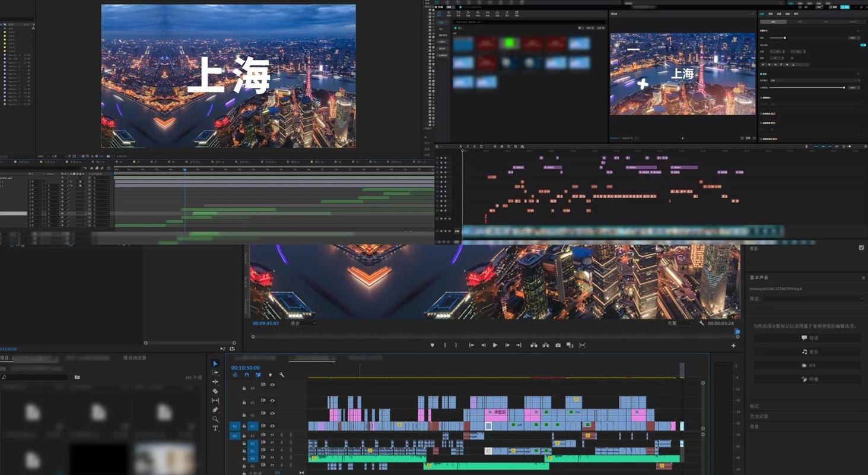Go to In point in Program monitor
The height and width of the screenshot is (475, 868).
[472, 345]
